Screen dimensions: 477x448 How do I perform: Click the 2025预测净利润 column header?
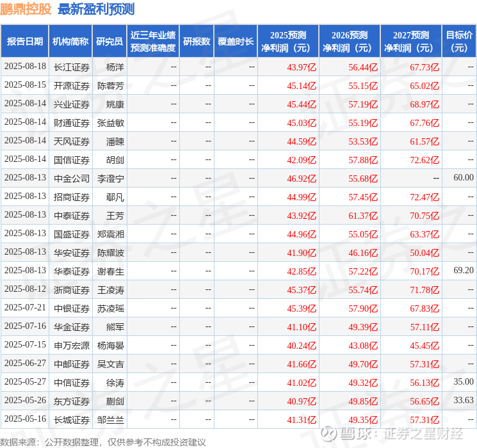click(288, 42)
